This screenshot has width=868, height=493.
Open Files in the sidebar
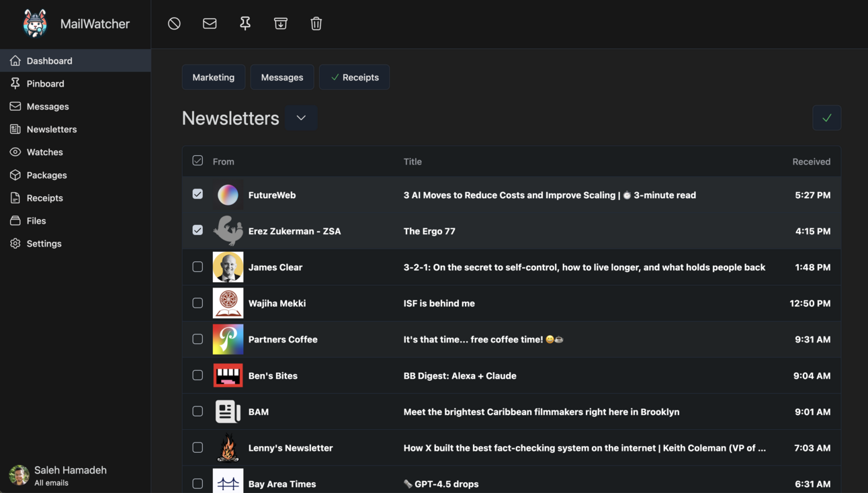click(x=75, y=220)
